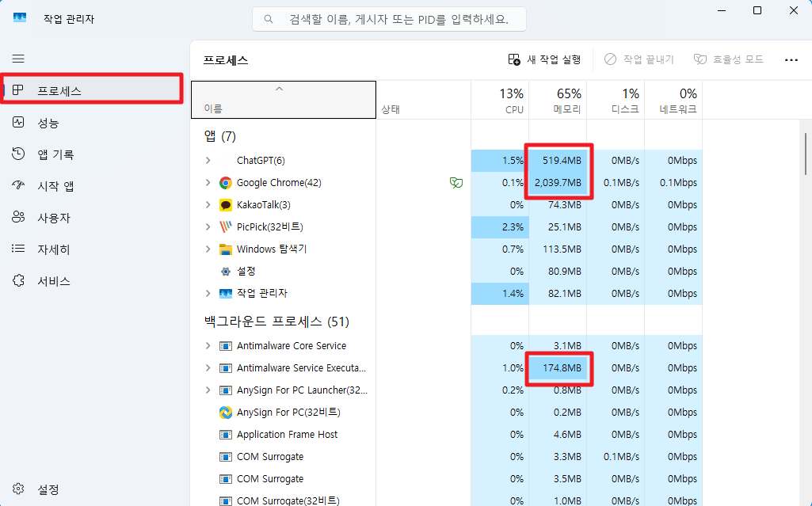The width and height of the screenshot is (812, 506).
Task: Expand the Google Chrome(42) process group
Action: click(208, 183)
